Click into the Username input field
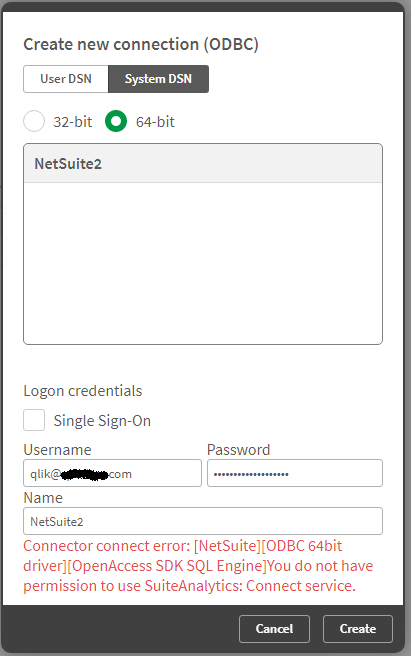Image resolution: width=411 pixels, height=656 pixels. [112, 473]
